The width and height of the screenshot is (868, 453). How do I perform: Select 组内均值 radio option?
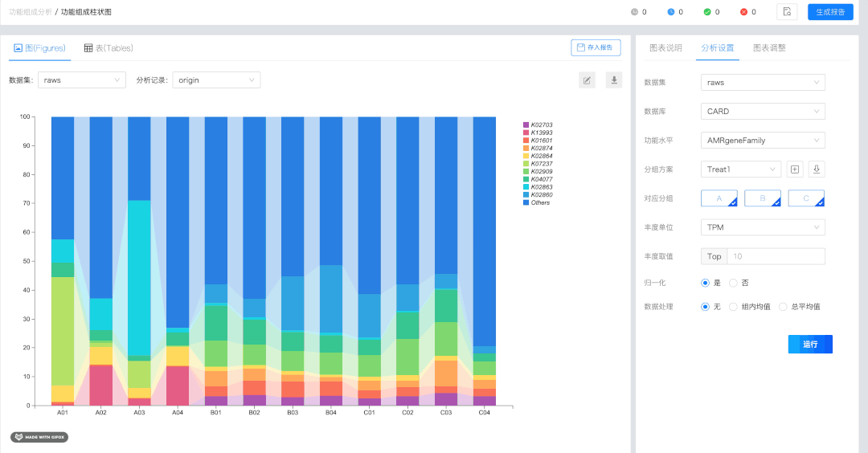[733, 307]
